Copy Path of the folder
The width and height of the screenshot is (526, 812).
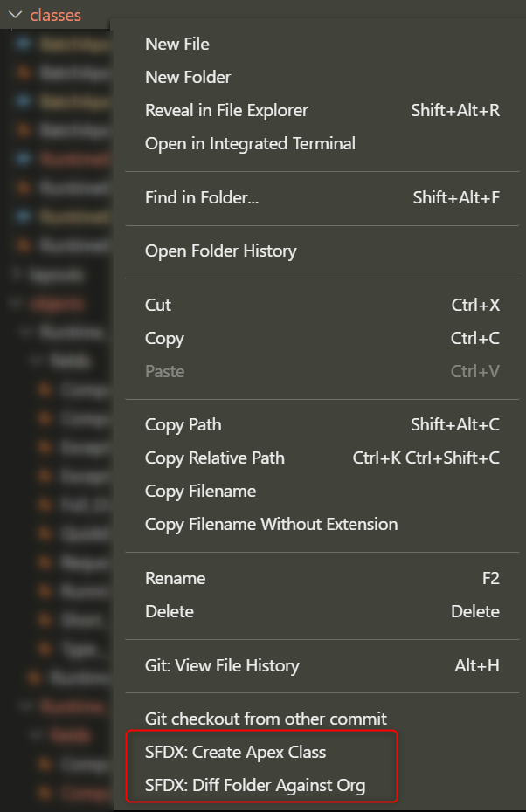coord(183,424)
